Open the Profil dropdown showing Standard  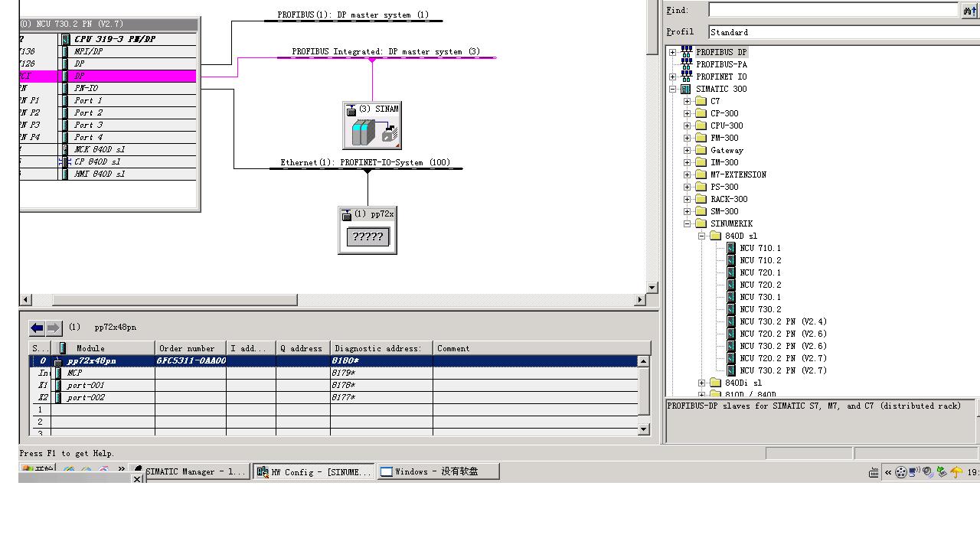coord(844,32)
